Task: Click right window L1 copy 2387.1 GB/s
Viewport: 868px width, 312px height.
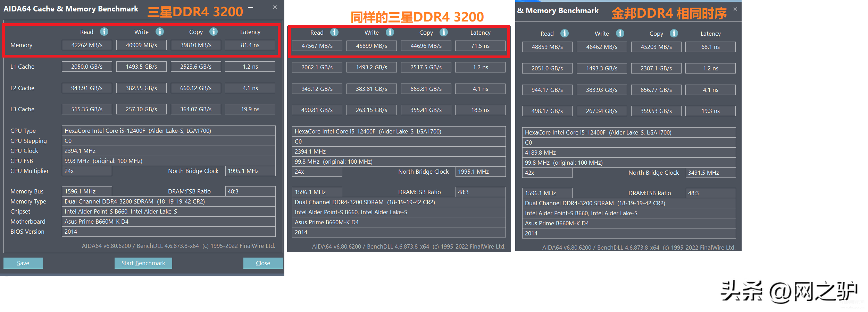Action: (656, 68)
